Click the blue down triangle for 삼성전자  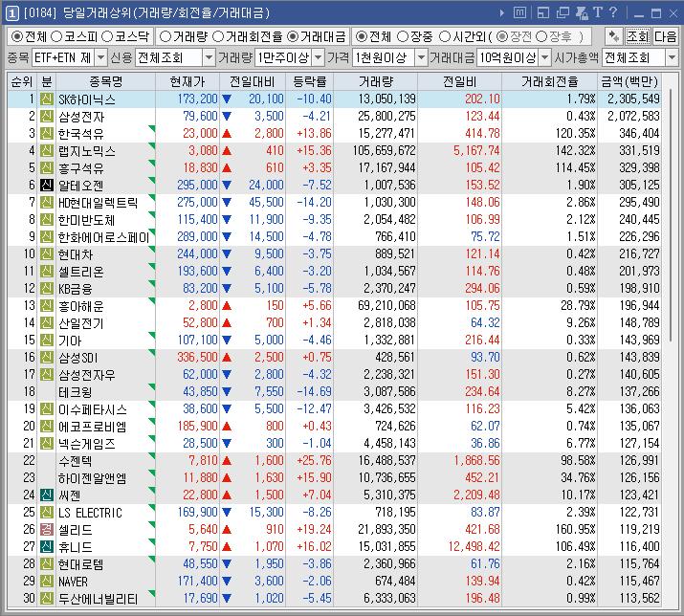pos(227,117)
